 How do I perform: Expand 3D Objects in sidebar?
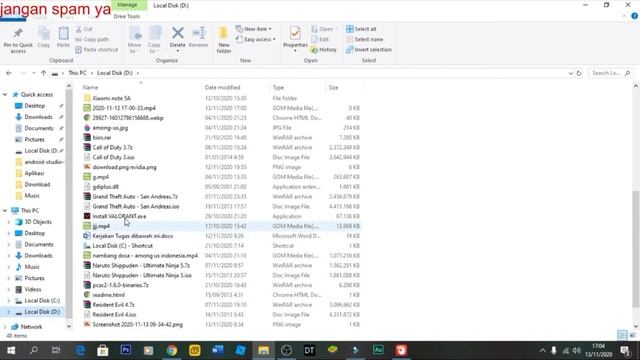pyautogui.click(x=9, y=222)
